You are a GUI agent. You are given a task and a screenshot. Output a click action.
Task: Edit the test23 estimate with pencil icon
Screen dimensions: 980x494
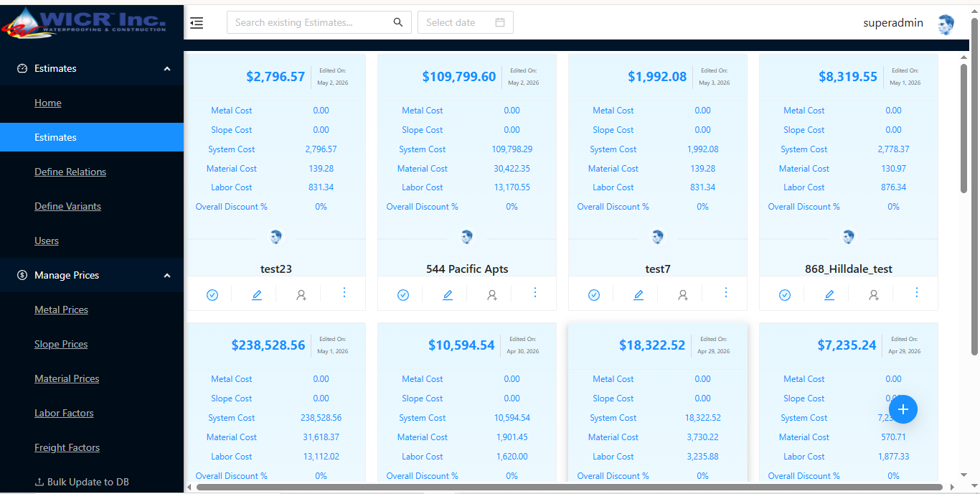point(257,295)
